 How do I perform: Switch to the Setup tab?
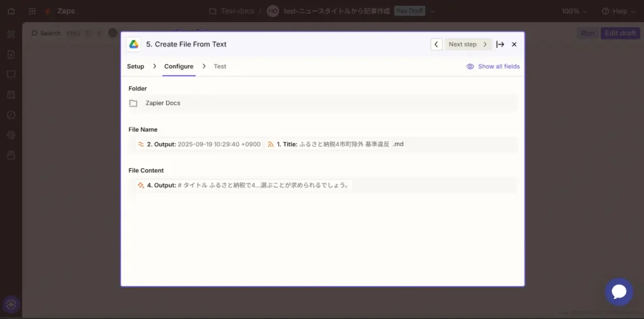coord(135,67)
